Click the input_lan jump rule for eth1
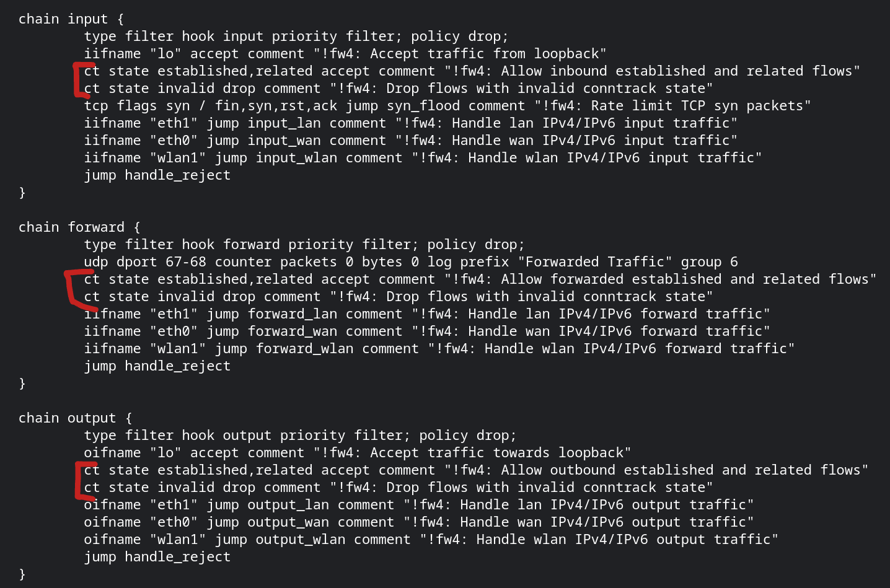This screenshot has width=890, height=588. (411, 123)
